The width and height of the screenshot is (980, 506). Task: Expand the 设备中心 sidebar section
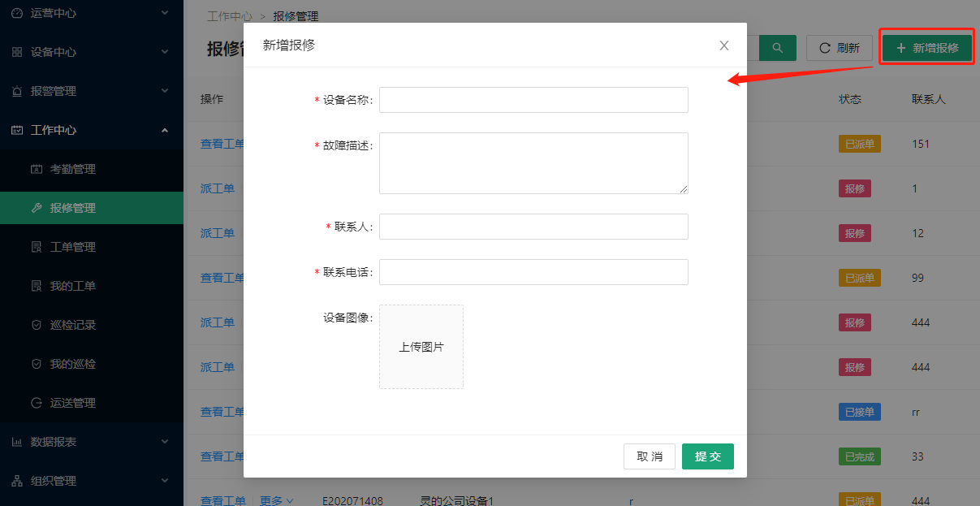[x=165, y=52]
